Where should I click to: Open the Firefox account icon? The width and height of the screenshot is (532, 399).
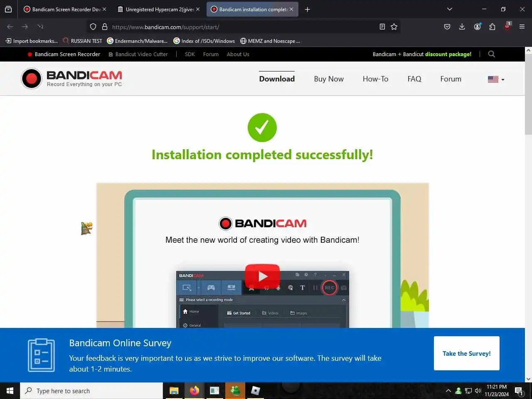pos(477,27)
